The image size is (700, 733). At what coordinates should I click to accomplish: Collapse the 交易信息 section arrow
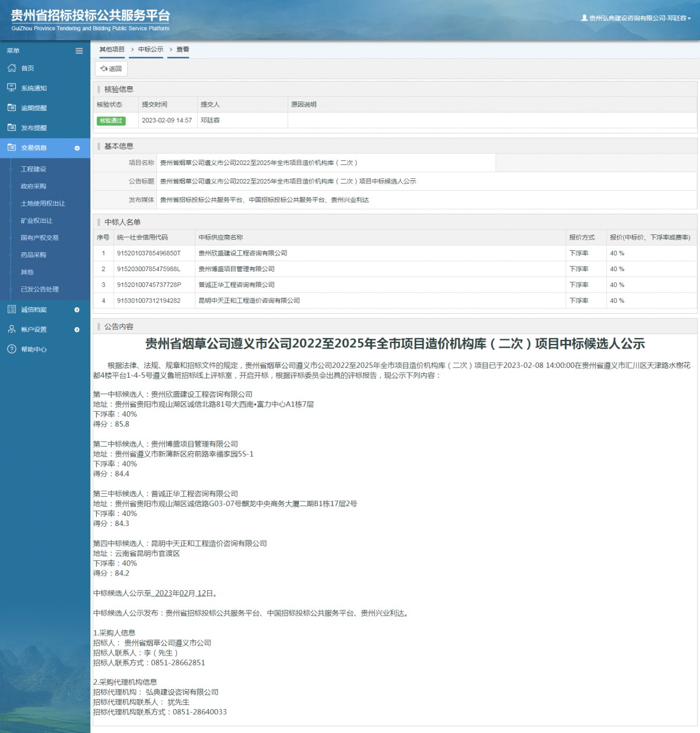[x=77, y=148]
